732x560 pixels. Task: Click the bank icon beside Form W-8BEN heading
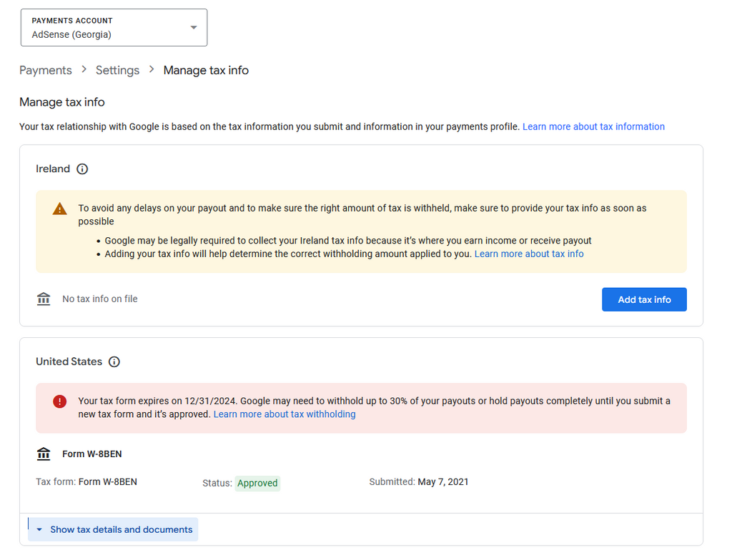[x=44, y=454]
